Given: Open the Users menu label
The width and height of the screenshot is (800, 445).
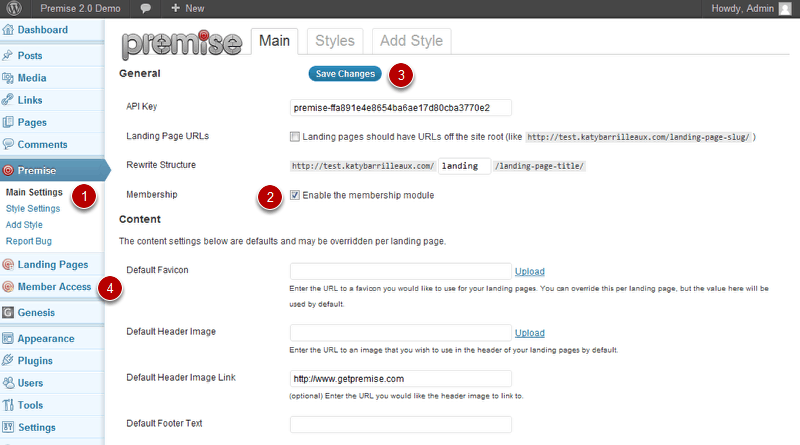Looking at the screenshot, I should pos(31,383).
